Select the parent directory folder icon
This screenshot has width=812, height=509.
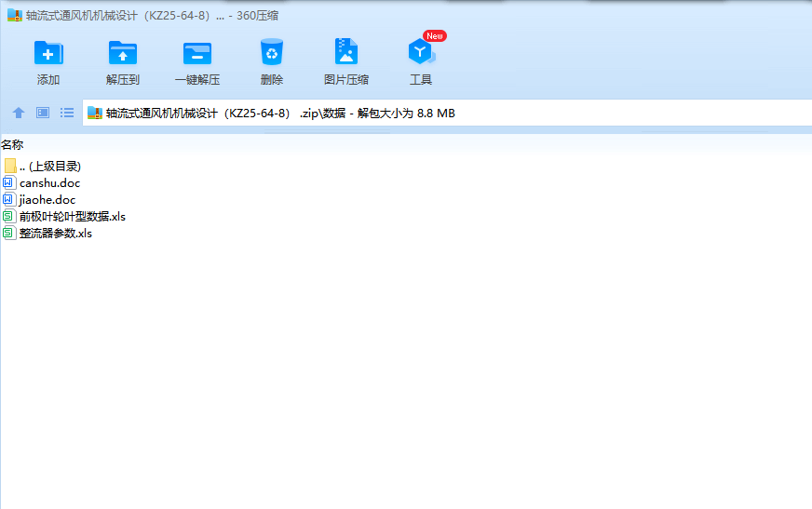click(x=10, y=166)
